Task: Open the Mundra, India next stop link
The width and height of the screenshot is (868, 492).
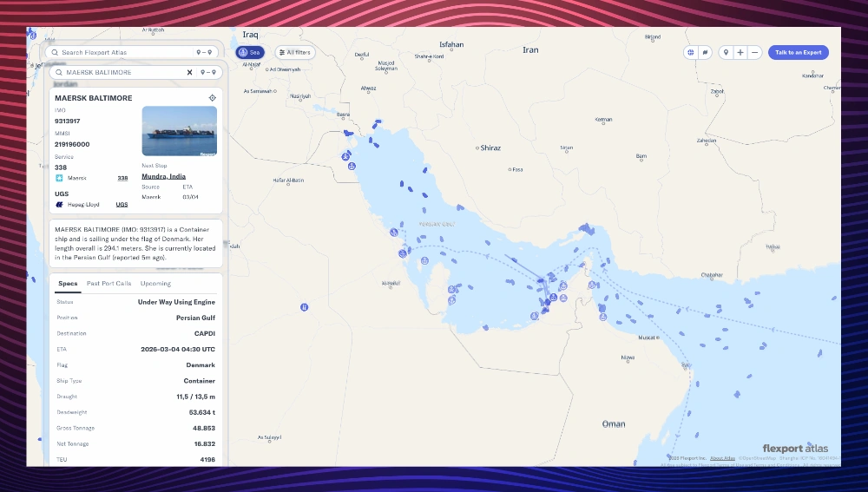Action: 163,176
